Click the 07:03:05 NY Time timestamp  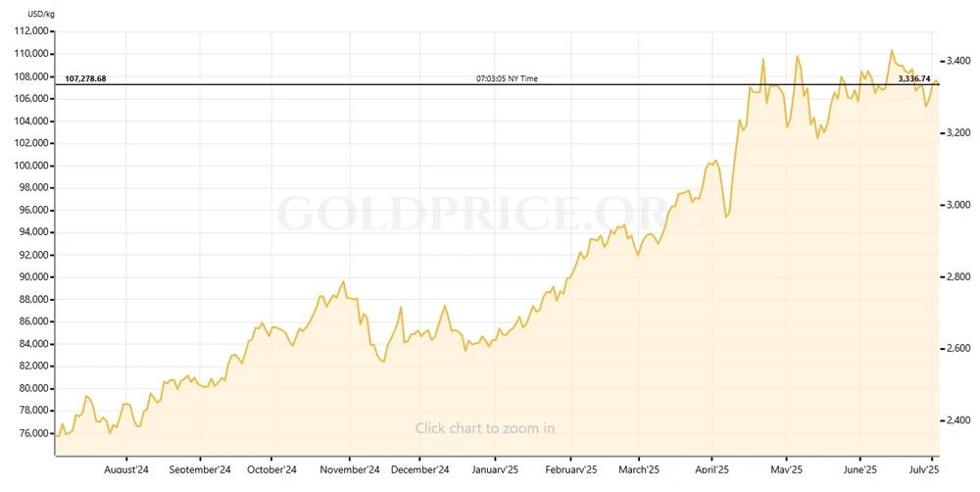(507, 78)
